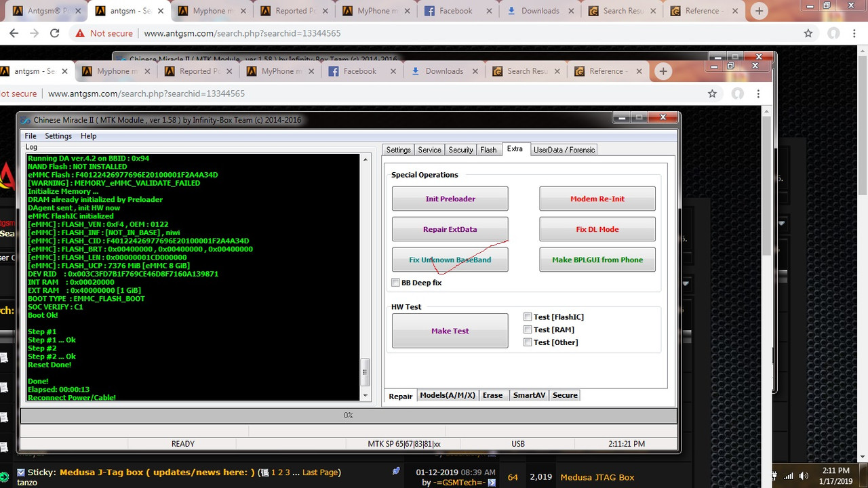This screenshot has height=488, width=868.
Task: Switch to the Flash tab
Action: pos(489,150)
